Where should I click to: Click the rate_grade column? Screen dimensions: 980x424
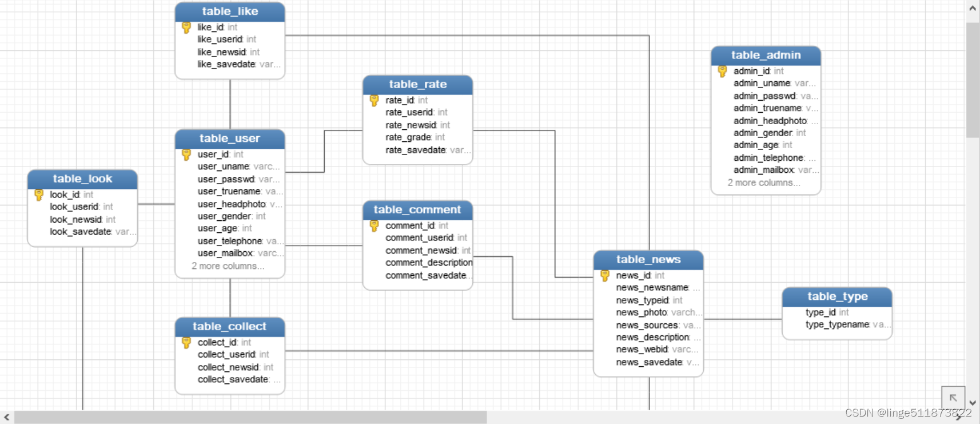415,137
